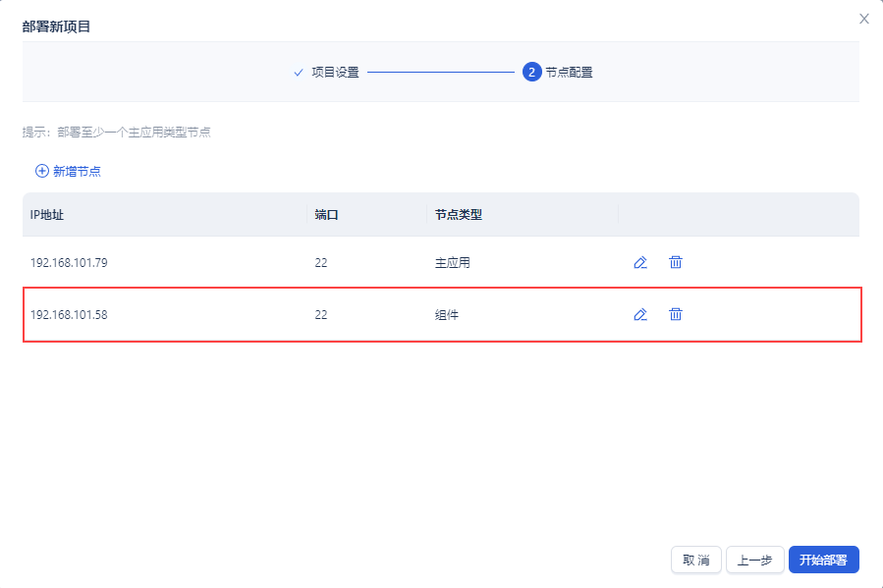Click the 取消 button
883x588 pixels.
(x=696, y=560)
